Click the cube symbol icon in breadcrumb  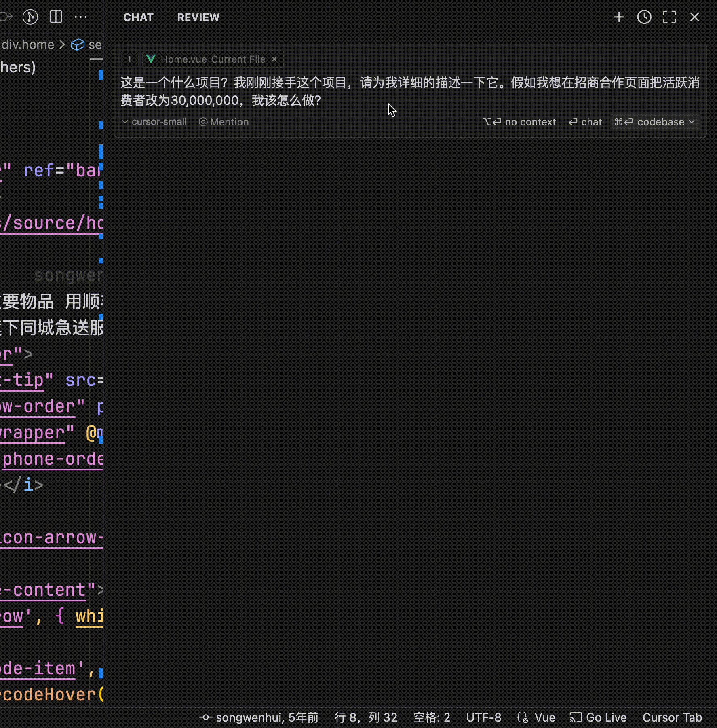[x=78, y=44]
